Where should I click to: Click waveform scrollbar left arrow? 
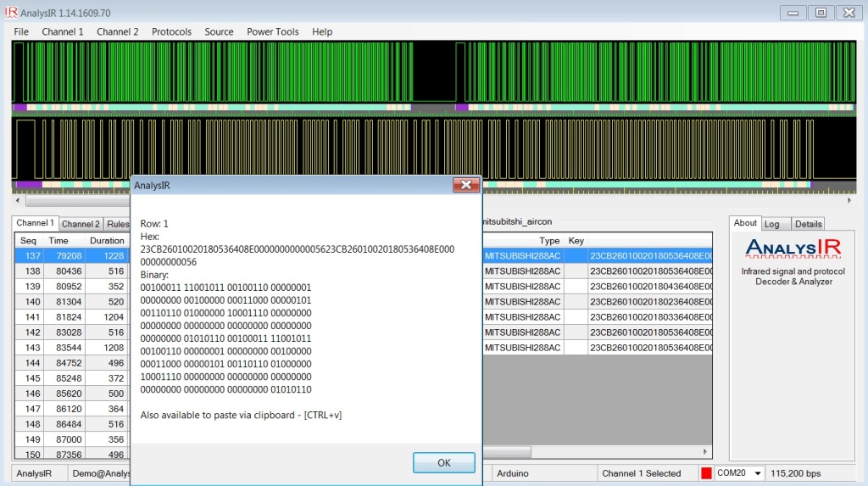[18, 200]
